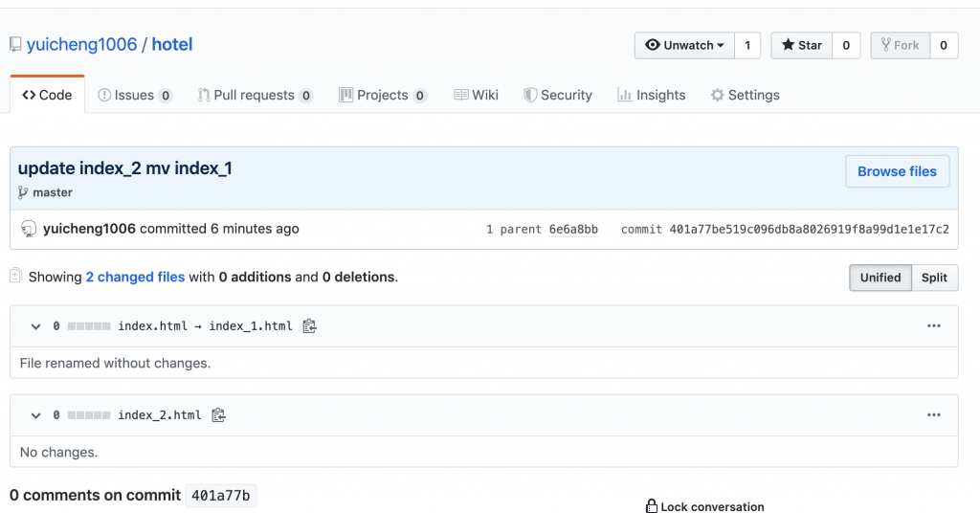This screenshot has height=513, width=980.
Task: Switch to Split diff view
Action: 934,278
